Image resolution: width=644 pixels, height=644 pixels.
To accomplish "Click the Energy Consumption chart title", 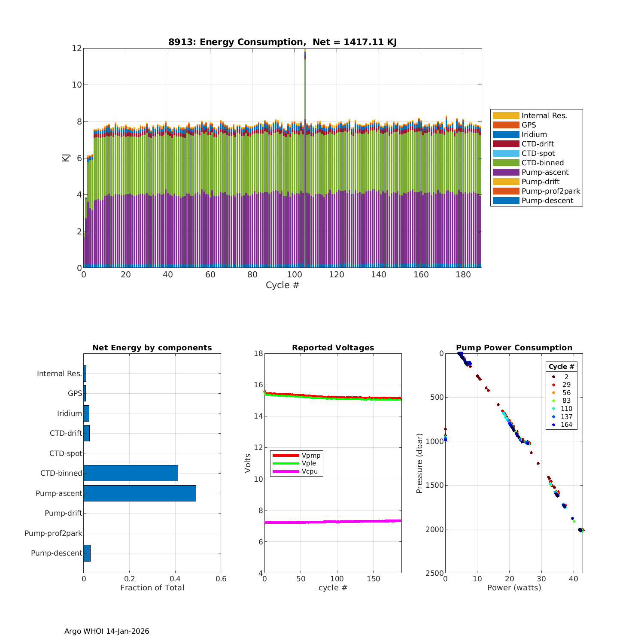I will pos(282,42).
